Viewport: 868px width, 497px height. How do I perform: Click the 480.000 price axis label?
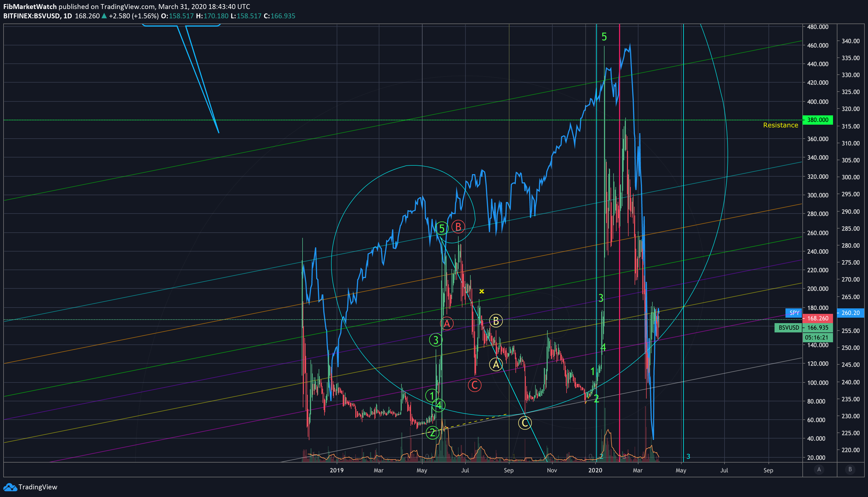817,27
